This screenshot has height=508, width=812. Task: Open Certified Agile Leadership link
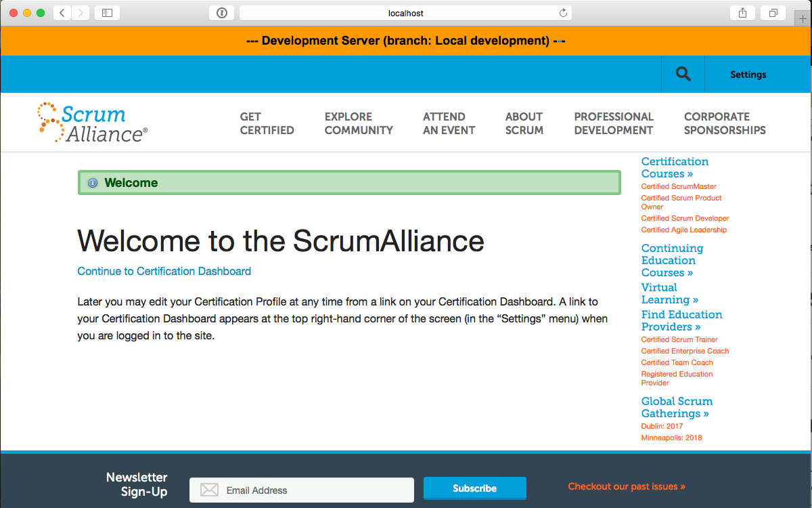pyautogui.click(x=684, y=230)
